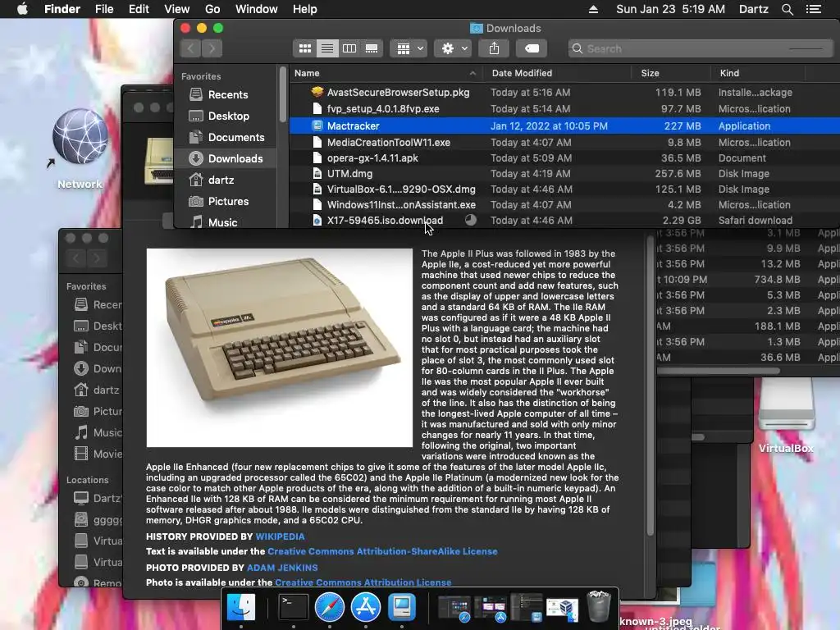Click the eject icon in menu bar
This screenshot has width=840, height=630.
(593, 9)
